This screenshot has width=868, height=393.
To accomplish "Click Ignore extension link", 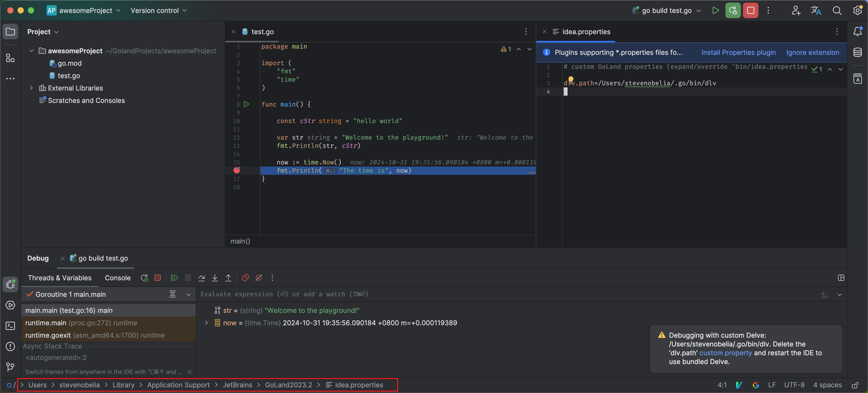I will [x=812, y=52].
